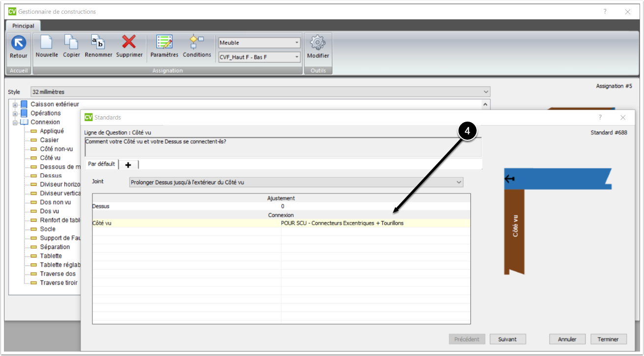This screenshot has height=356, width=644.
Task: Open the Conditions flowchart tool
Action: point(197,42)
